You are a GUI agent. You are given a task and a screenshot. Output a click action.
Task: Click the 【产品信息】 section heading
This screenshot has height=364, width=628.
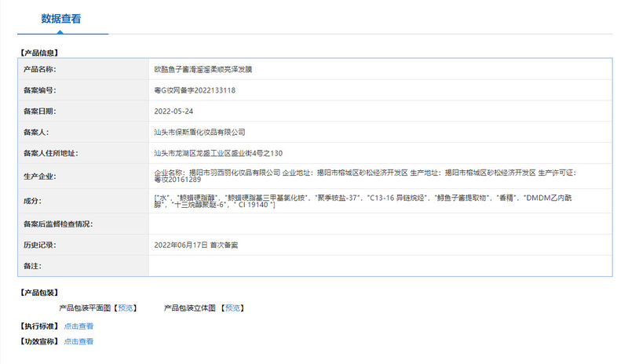39,53
